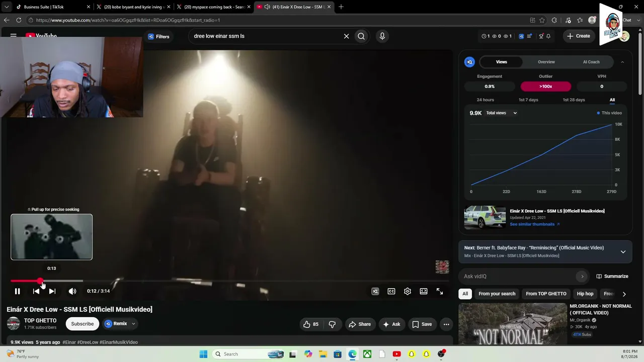Viewport: 644px width, 362px height.
Task: Show more filter chips arrow
Action: click(624, 294)
